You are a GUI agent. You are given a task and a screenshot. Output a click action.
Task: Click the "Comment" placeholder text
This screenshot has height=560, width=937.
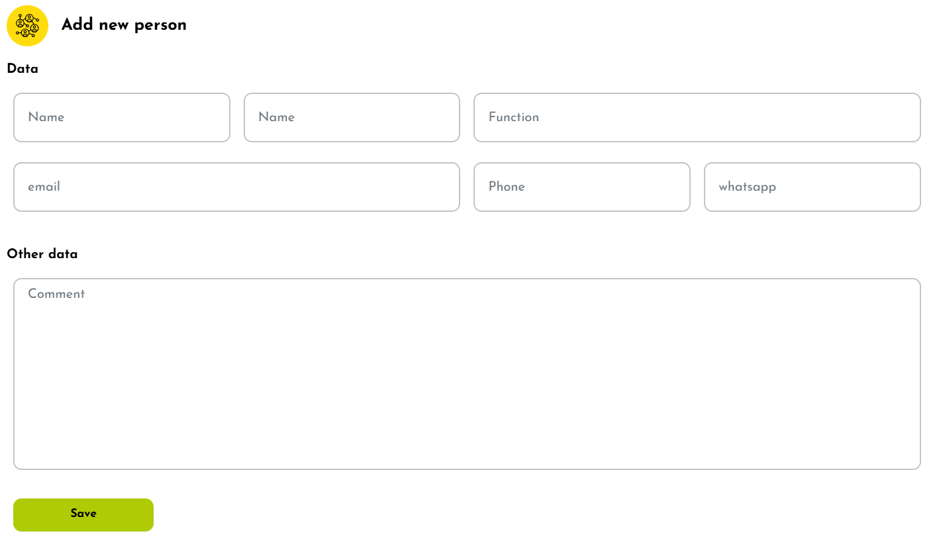click(x=56, y=294)
